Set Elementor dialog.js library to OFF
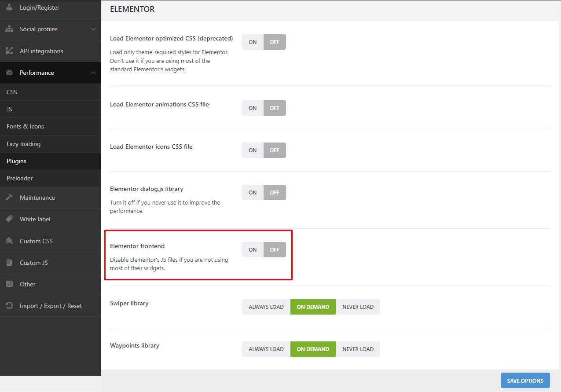The image size is (561, 392). click(x=275, y=193)
